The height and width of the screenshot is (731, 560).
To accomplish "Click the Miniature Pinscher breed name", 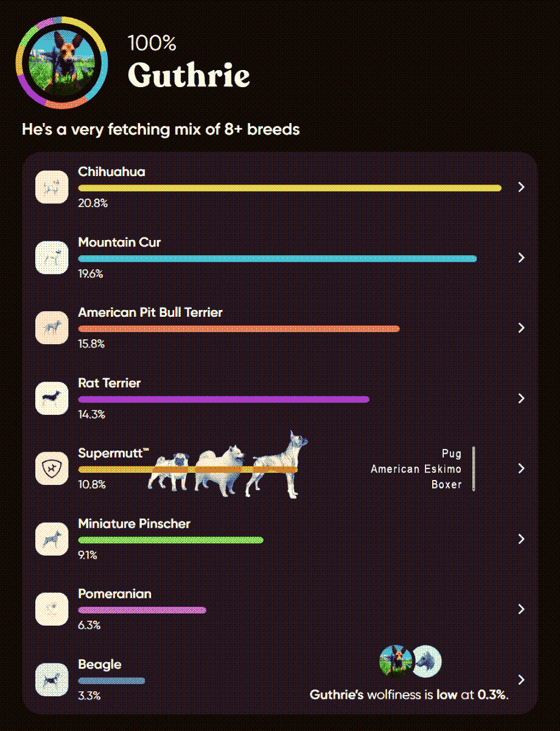I will coord(134,524).
